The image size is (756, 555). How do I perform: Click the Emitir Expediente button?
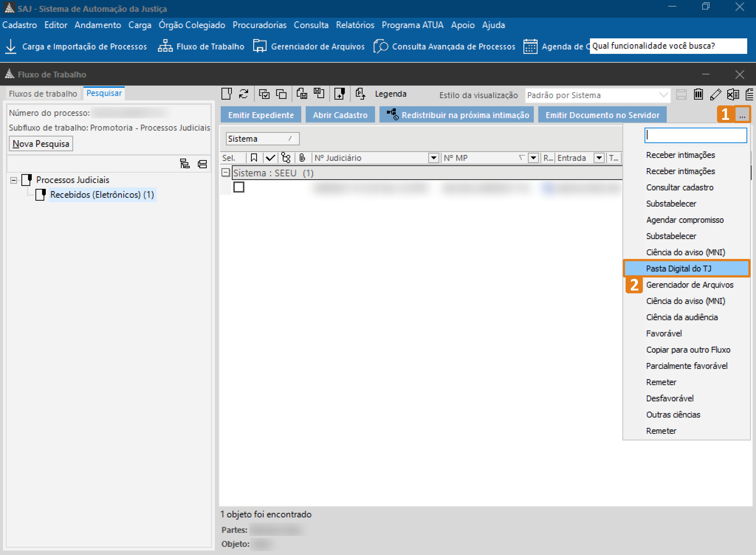261,115
